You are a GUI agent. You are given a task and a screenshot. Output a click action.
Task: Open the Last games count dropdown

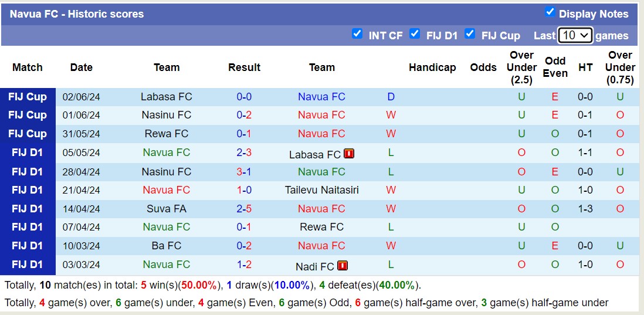[575, 35]
